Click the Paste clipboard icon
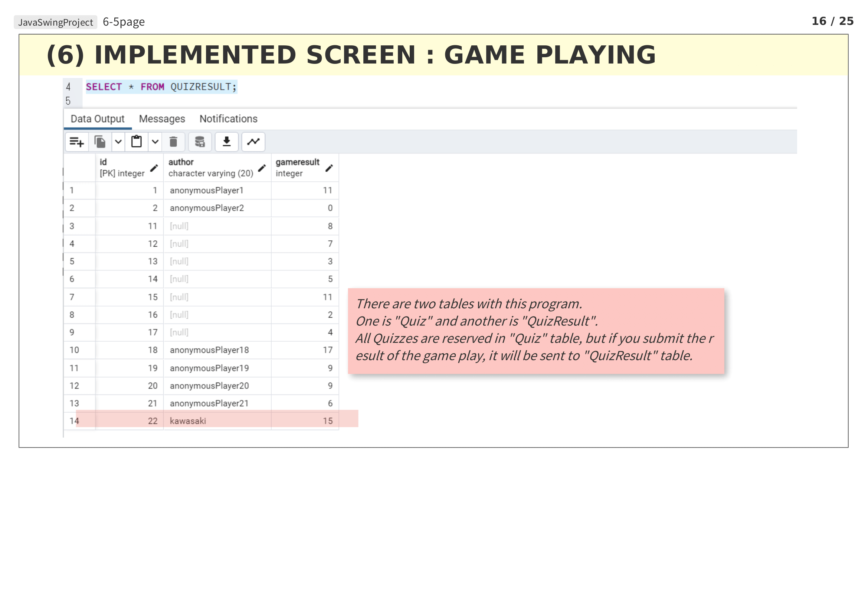This screenshot has height=614, width=868. tap(137, 142)
